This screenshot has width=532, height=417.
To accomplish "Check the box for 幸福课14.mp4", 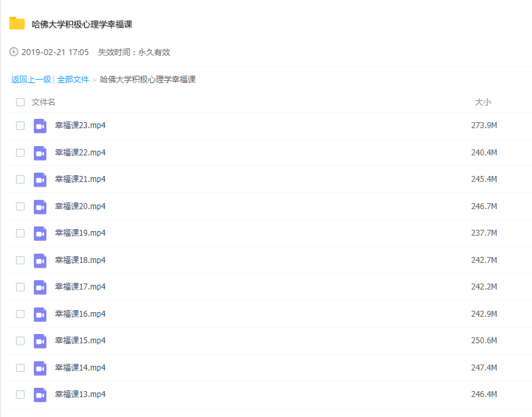I will click(21, 368).
